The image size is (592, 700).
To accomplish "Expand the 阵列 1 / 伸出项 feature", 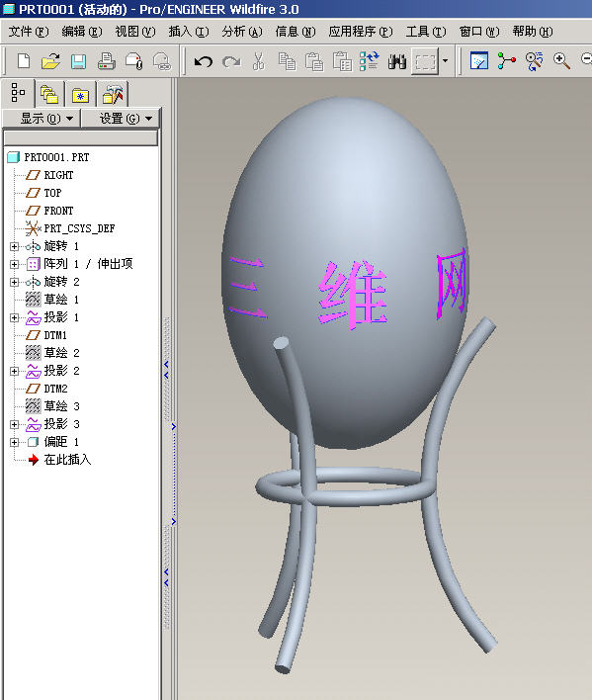I will tap(14, 264).
